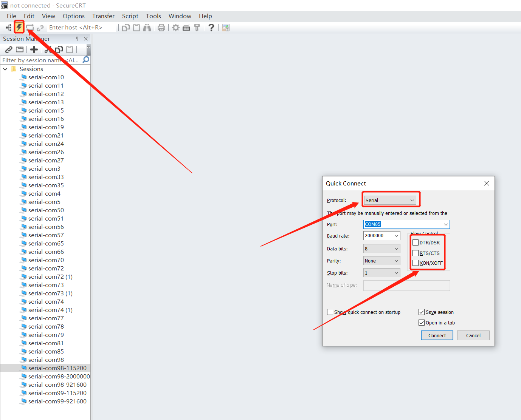Enable DTR/DSR flow control checkbox

pos(416,242)
